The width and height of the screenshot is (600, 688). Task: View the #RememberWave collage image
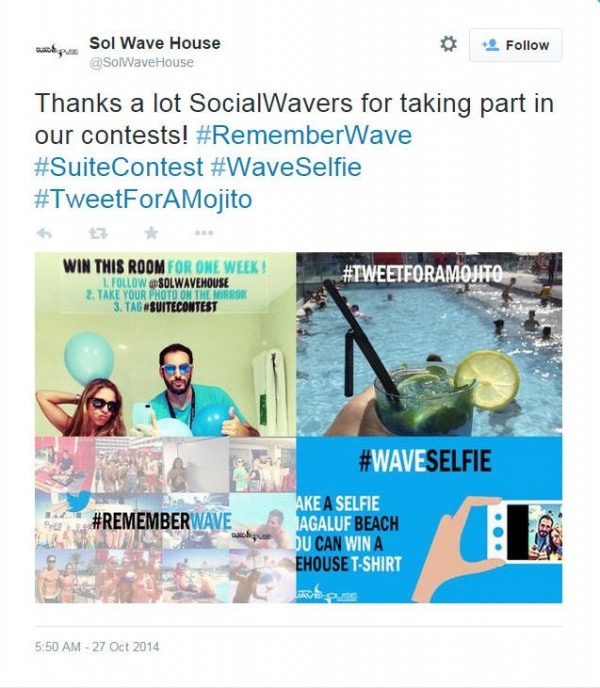pos(165,520)
